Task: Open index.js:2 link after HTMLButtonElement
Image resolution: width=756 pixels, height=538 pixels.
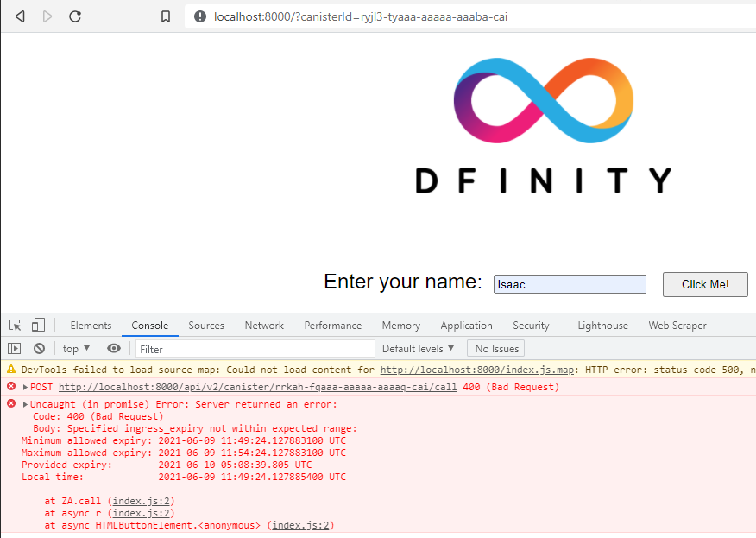Action: [300, 525]
